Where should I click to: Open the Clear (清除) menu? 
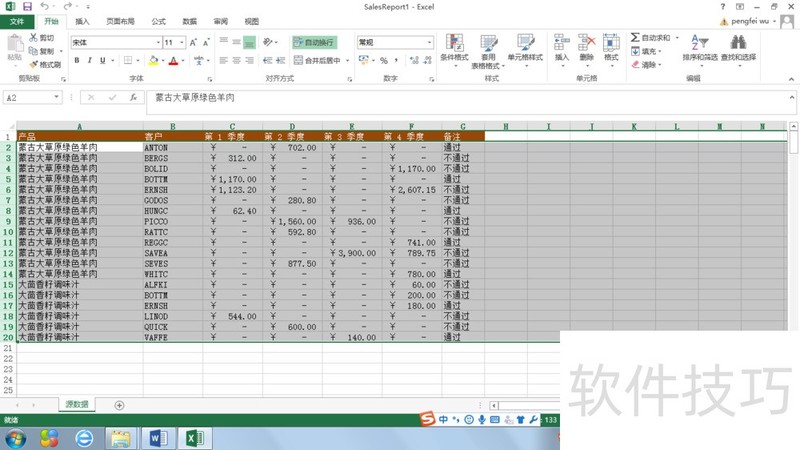pos(644,65)
